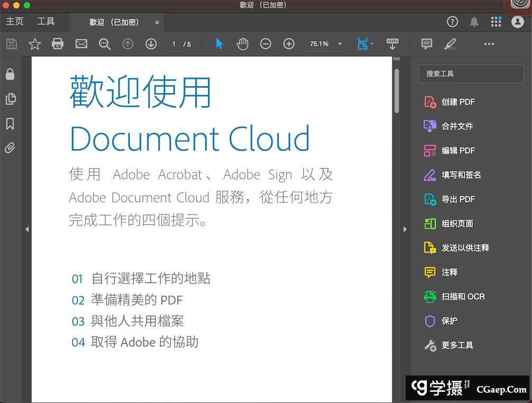Add a comment with the speech bubble icon
This screenshot has width=532, height=403.
427,44
